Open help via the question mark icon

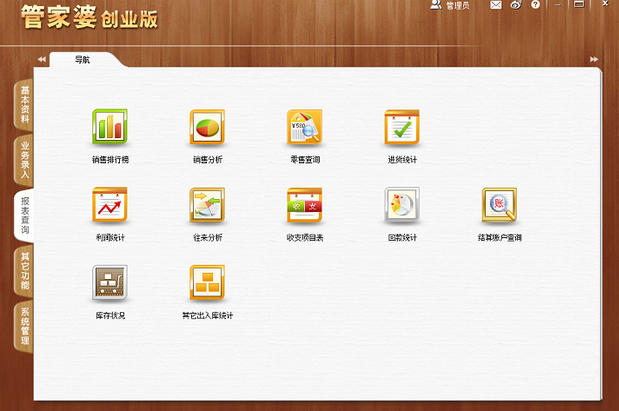coord(535,5)
